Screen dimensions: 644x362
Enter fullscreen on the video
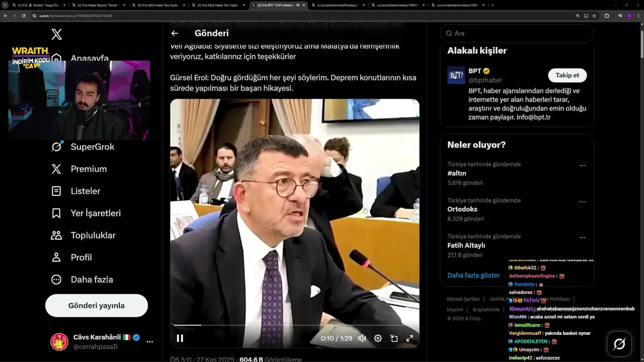(x=410, y=338)
